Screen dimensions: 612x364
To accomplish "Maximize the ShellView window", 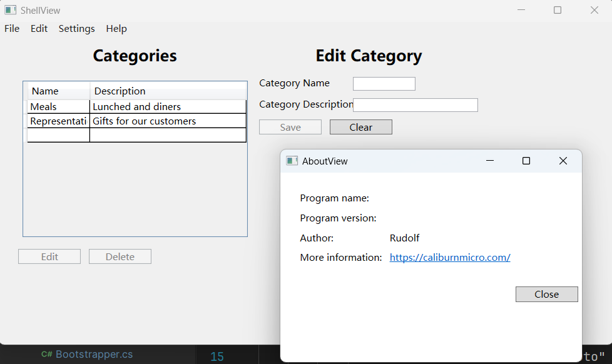I will click(558, 10).
